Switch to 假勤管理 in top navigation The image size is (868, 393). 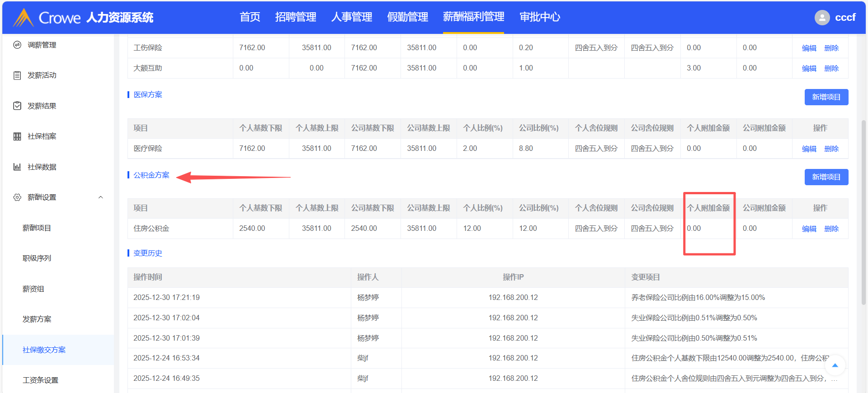407,17
